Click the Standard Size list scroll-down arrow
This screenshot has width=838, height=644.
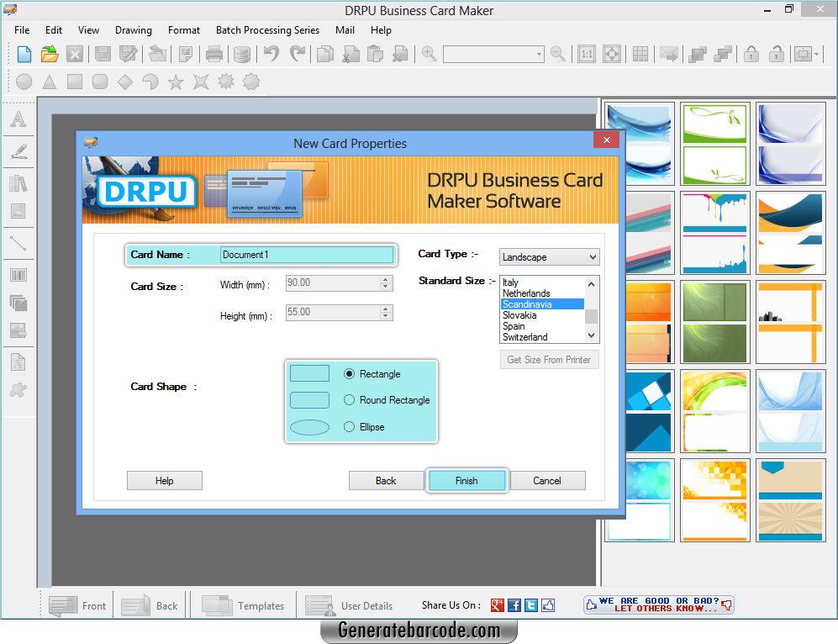(x=591, y=335)
